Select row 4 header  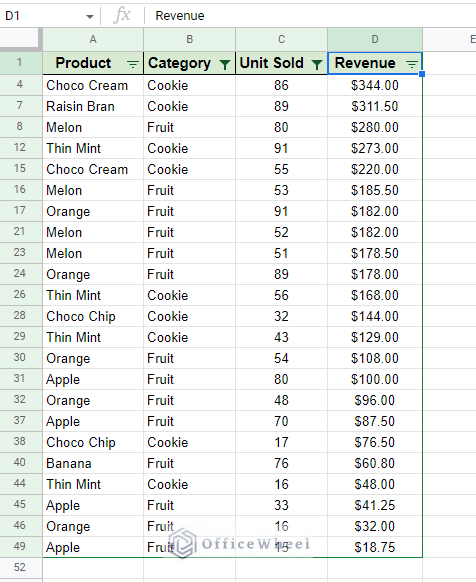21,85
